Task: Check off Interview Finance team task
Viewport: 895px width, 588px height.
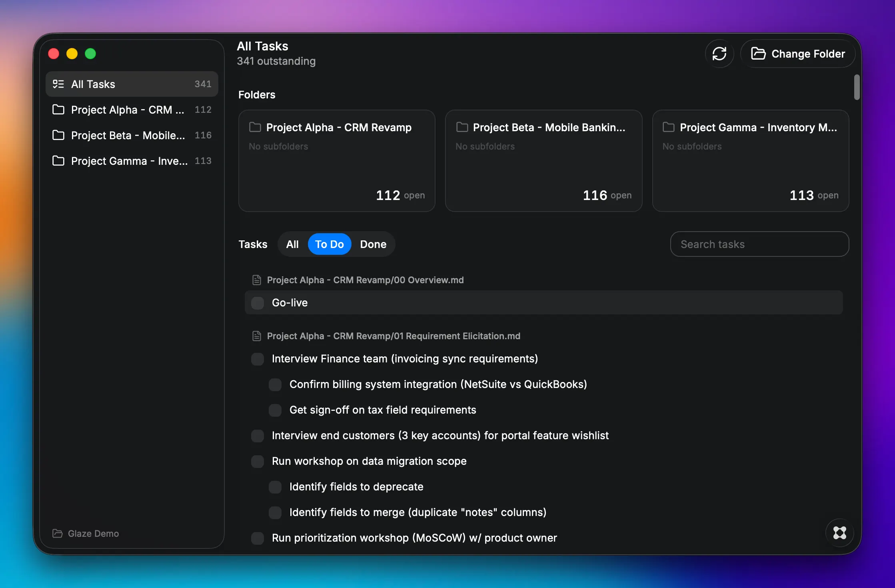Action: tap(258, 359)
